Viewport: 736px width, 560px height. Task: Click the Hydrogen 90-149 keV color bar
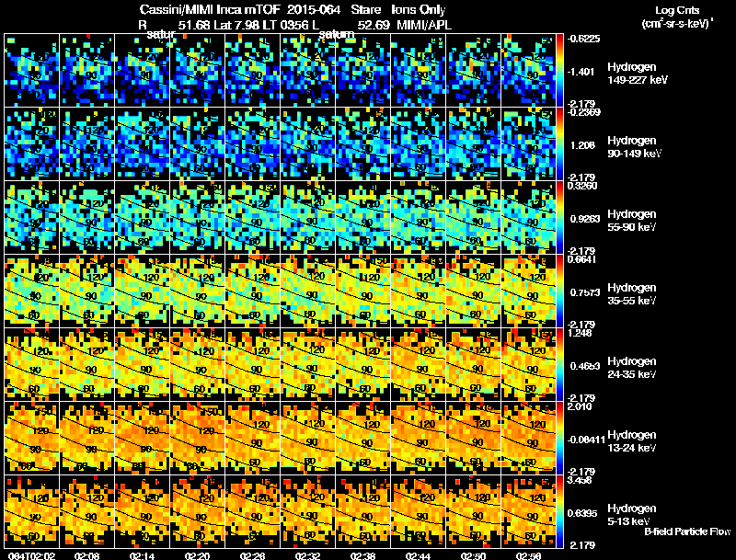(560, 144)
